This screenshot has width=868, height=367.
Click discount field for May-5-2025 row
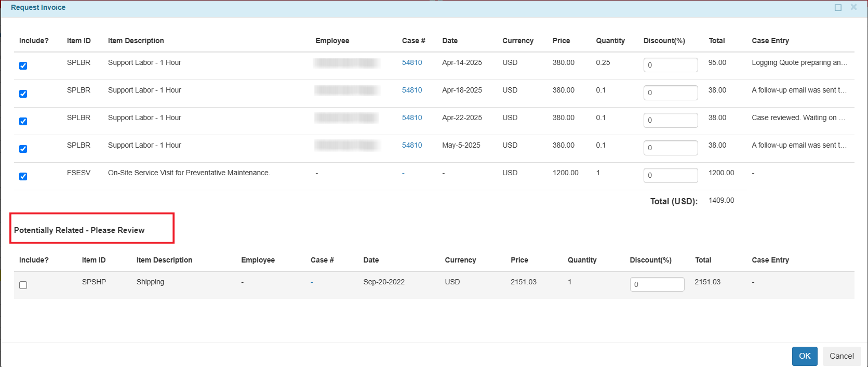670,148
